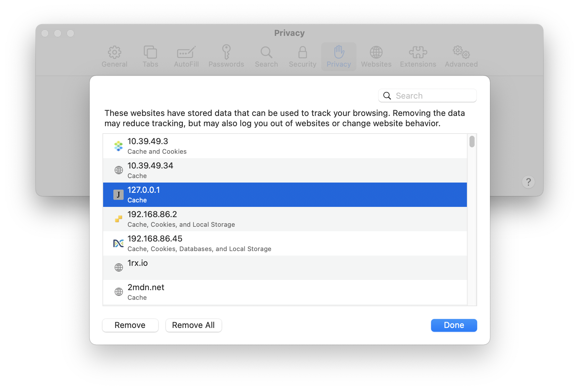Select the 192.168.86.2 website data entry
This screenshot has width=579, height=392.
pyautogui.click(x=284, y=219)
